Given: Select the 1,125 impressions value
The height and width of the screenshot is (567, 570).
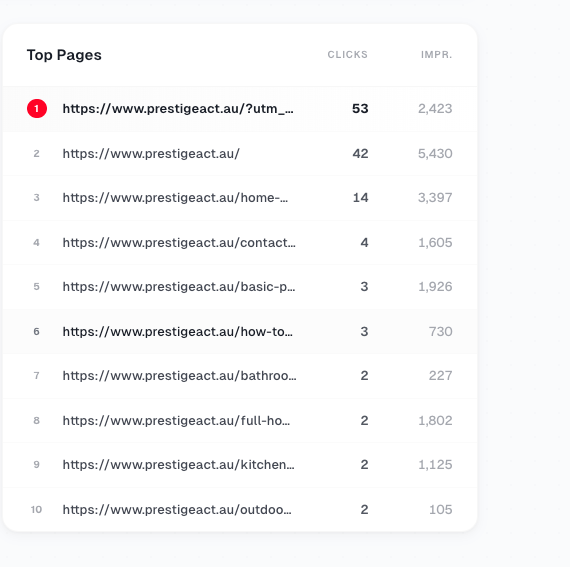Looking at the screenshot, I should tap(435, 465).
